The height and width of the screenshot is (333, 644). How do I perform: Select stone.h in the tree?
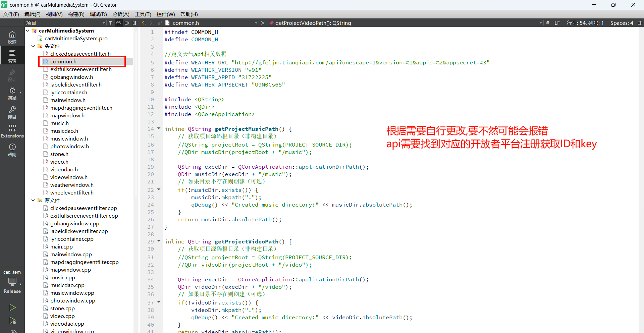59,154
